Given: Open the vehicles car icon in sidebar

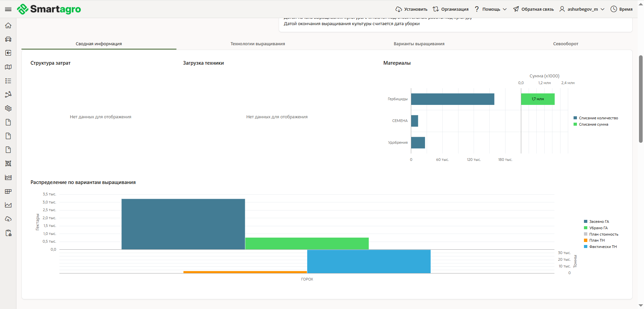Looking at the screenshot, I should 8,39.
